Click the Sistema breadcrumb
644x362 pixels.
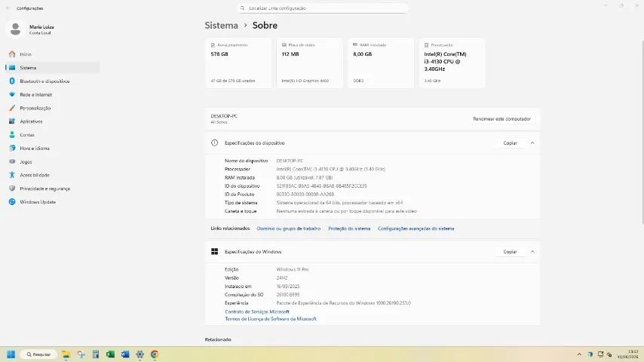[x=222, y=26]
